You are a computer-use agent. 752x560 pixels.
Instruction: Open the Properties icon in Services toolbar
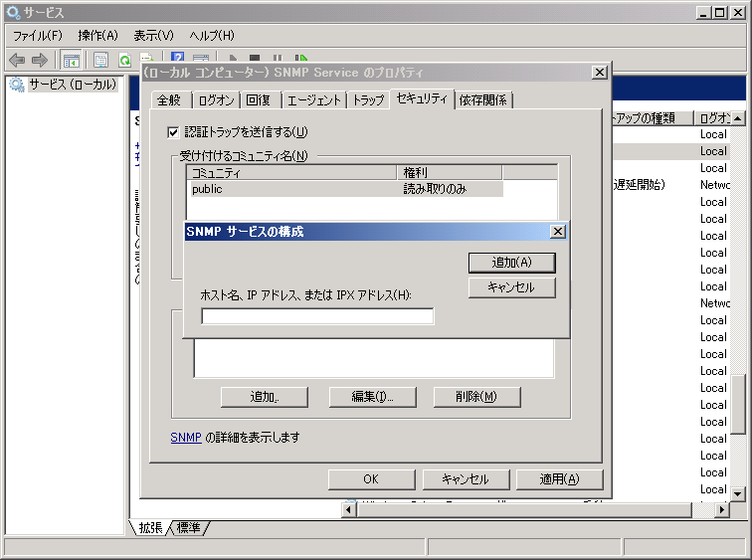(100, 61)
